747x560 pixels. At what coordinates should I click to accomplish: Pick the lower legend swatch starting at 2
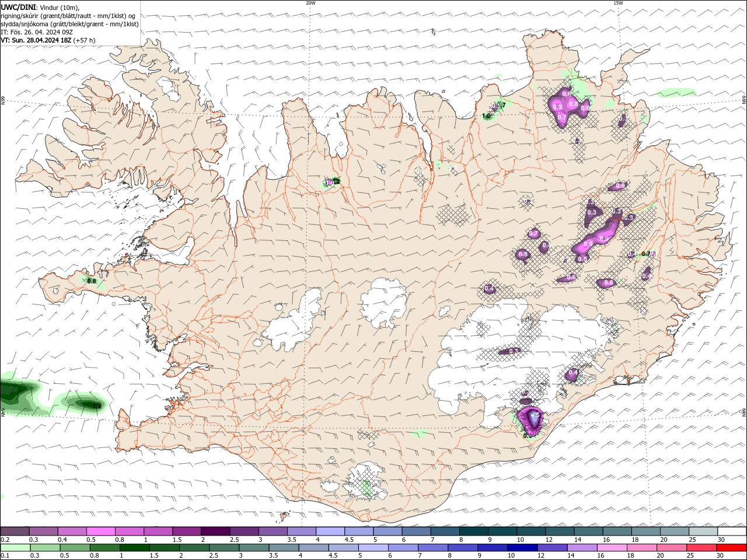pyautogui.click(x=194, y=548)
